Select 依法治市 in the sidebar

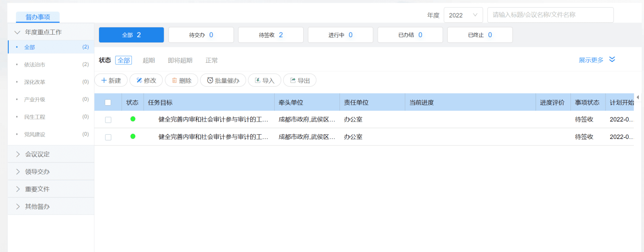[51, 65]
